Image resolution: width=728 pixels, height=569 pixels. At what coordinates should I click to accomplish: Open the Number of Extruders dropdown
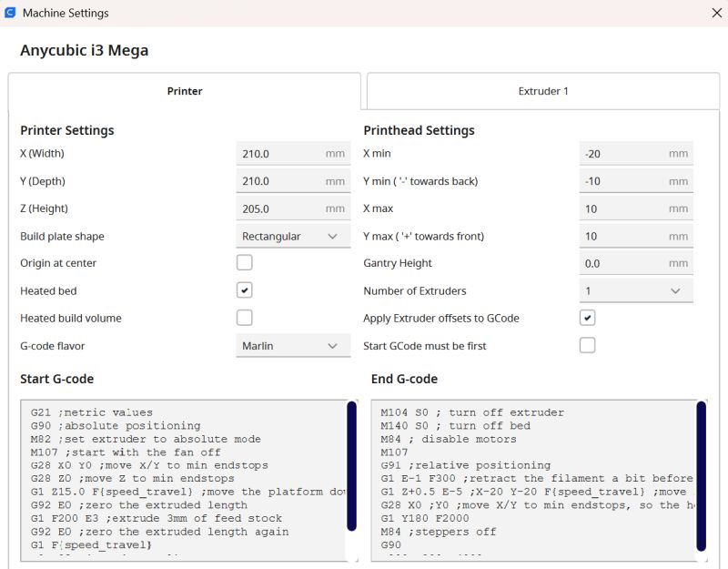pos(635,290)
